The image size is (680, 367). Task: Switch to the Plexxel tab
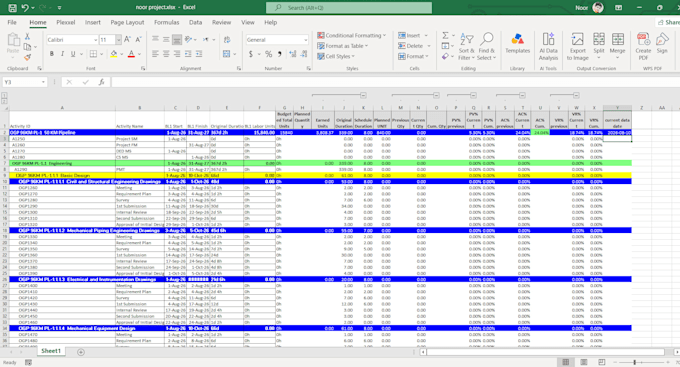pos(65,22)
